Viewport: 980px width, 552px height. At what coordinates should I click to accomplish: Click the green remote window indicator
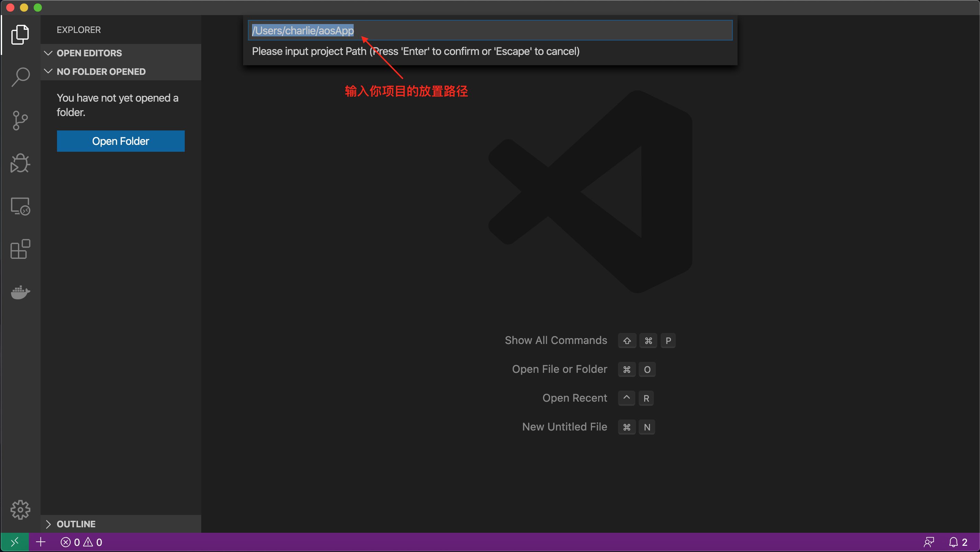[14, 542]
